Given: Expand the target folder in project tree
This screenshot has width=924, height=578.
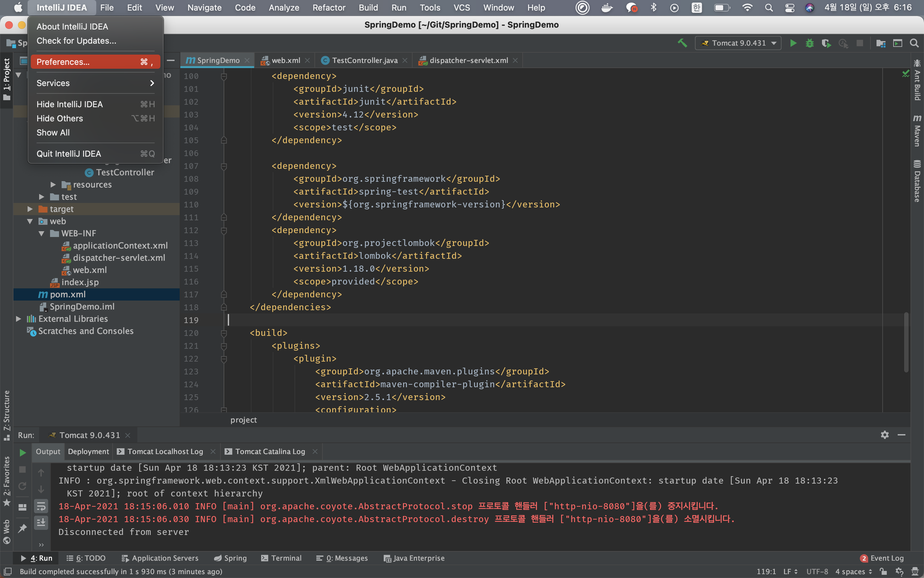Looking at the screenshot, I should [x=30, y=209].
